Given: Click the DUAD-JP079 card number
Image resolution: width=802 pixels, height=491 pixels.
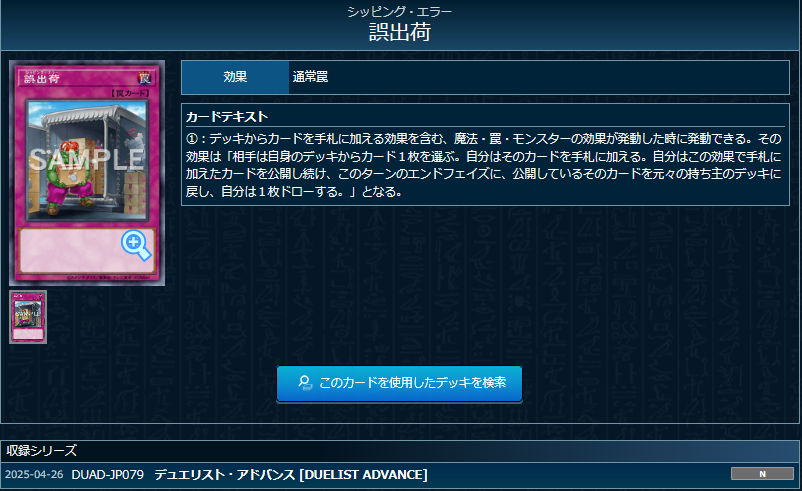Looking at the screenshot, I should pos(107,475).
